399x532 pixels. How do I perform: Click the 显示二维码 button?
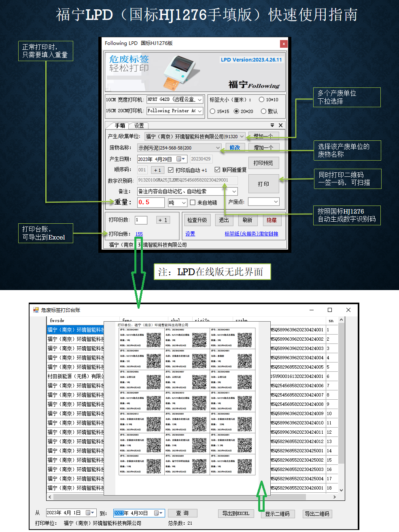(x=277, y=514)
